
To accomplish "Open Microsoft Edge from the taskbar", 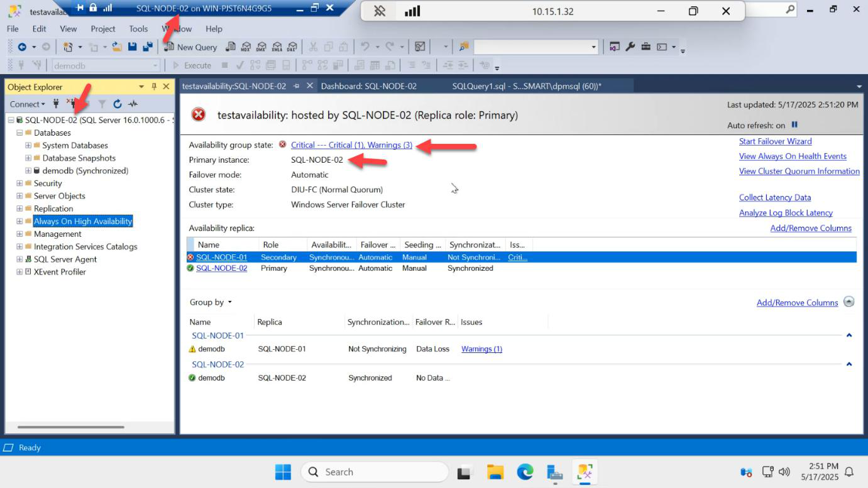I will click(x=525, y=472).
